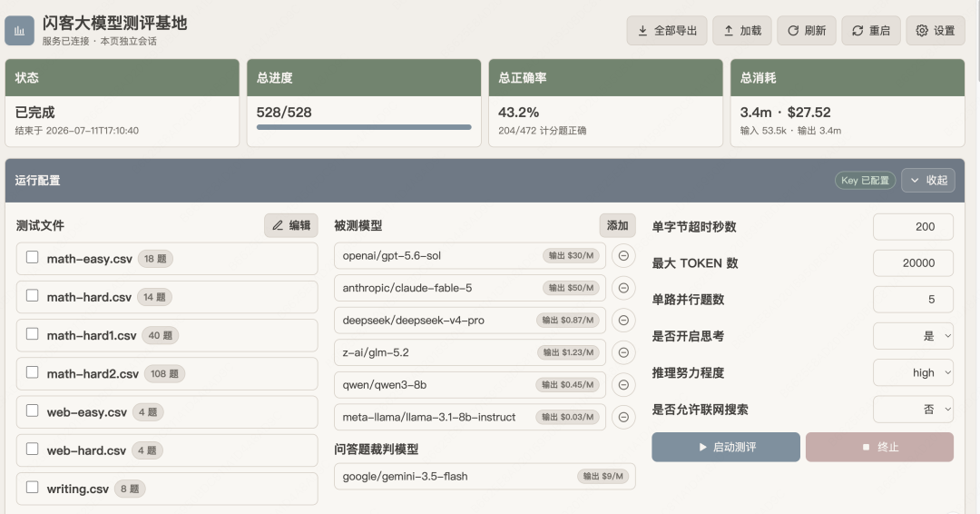This screenshot has width=980, height=514.
Task: Click the 终止 stop button
Action: (879, 447)
